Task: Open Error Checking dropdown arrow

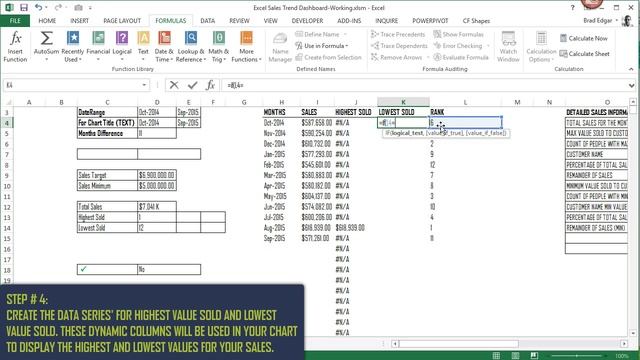Action: (488, 46)
